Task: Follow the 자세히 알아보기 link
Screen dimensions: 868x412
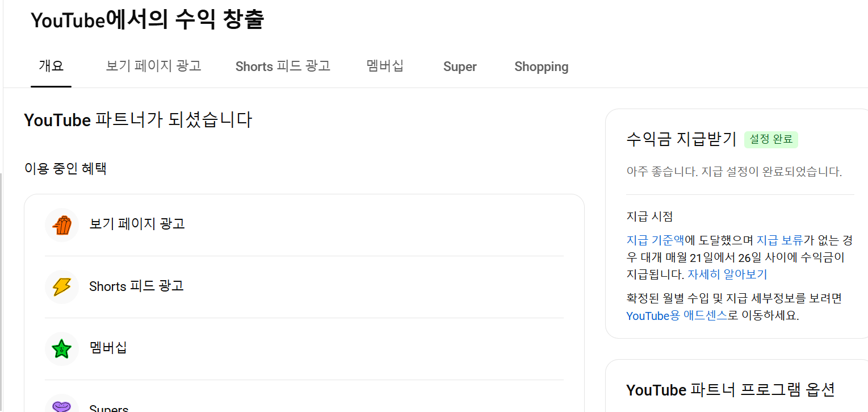Action: pyautogui.click(x=727, y=274)
